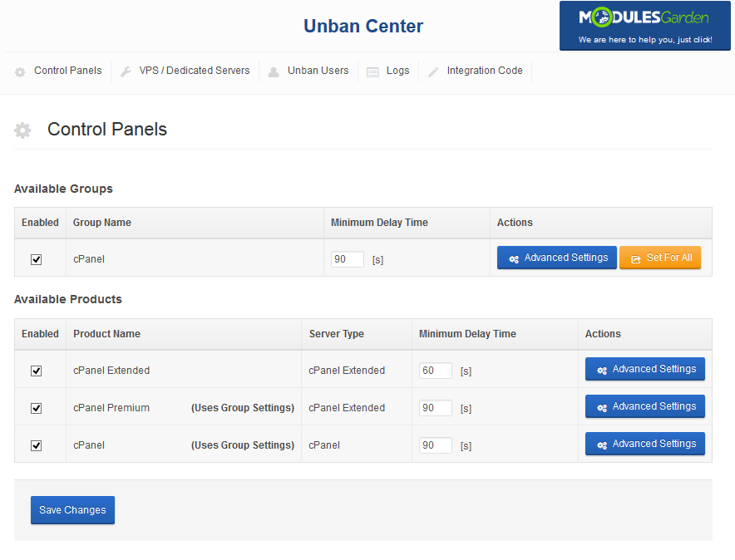The width and height of the screenshot is (735, 560).
Task: Click the pencil icon beside Integration Code
Action: point(433,72)
